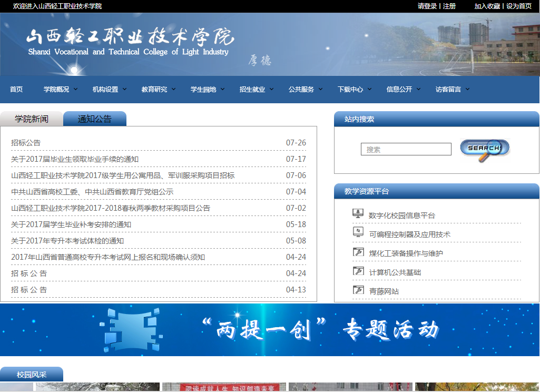Click the 请登录 link
Image resolution: width=540 pixels, height=392 pixels.
point(427,6)
